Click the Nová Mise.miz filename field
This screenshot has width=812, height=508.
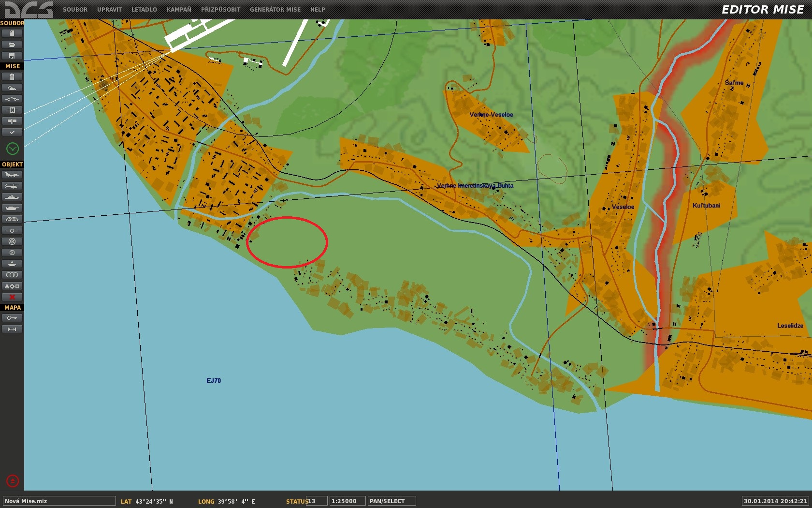click(x=59, y=501)
